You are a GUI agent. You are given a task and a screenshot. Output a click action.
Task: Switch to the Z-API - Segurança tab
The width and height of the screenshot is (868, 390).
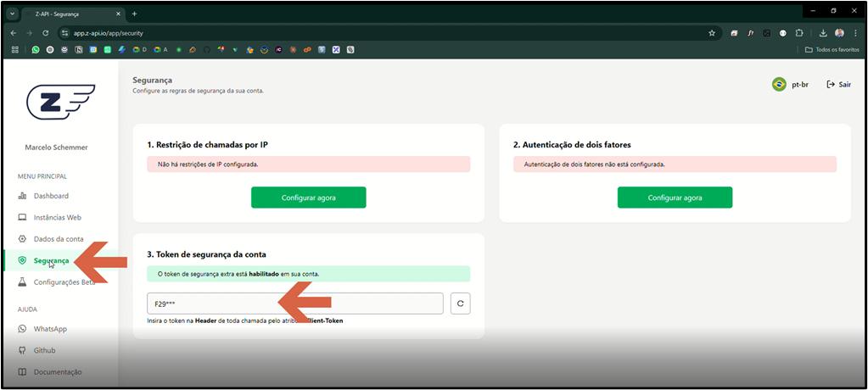coord(72,14)
